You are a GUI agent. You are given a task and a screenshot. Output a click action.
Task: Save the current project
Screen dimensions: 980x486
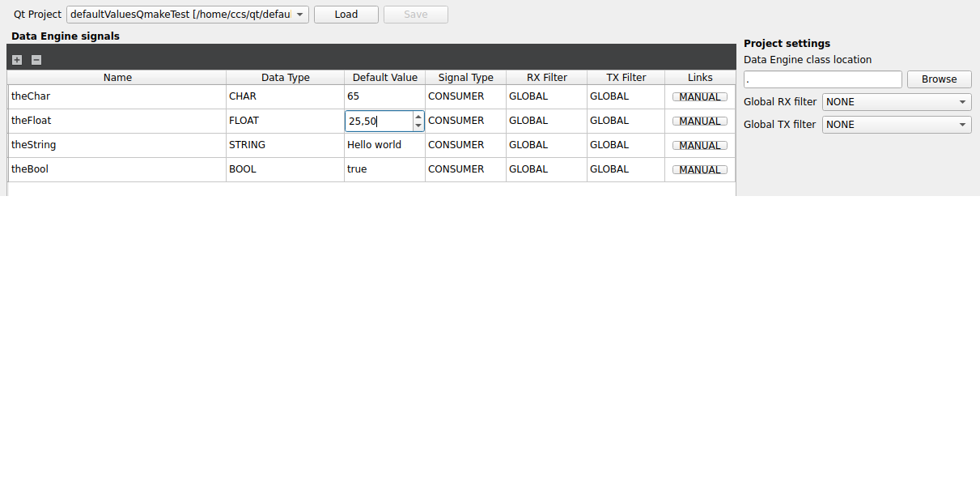pos(415,14)
